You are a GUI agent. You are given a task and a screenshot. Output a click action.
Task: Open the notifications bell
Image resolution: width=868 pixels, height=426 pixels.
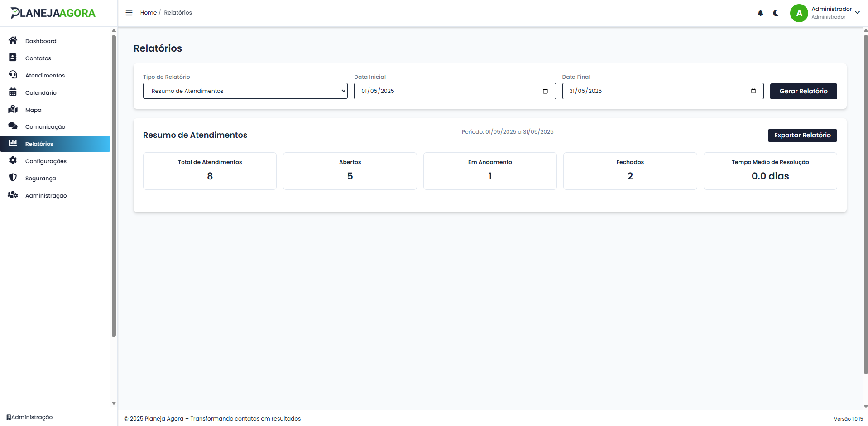point(760,13)
